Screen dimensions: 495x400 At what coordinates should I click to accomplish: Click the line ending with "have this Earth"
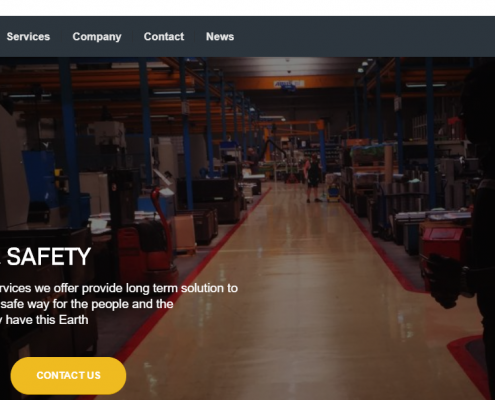(44, 320)
